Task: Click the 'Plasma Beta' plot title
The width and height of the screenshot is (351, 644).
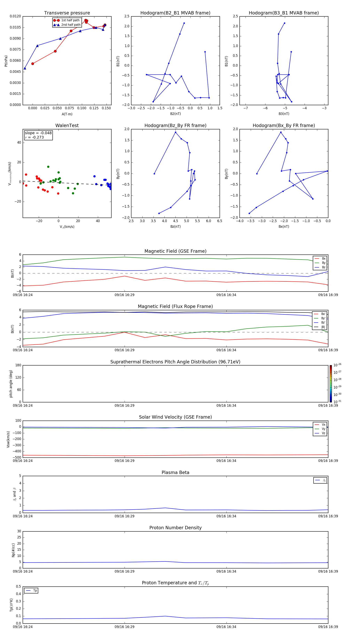Action: [175, 472]
